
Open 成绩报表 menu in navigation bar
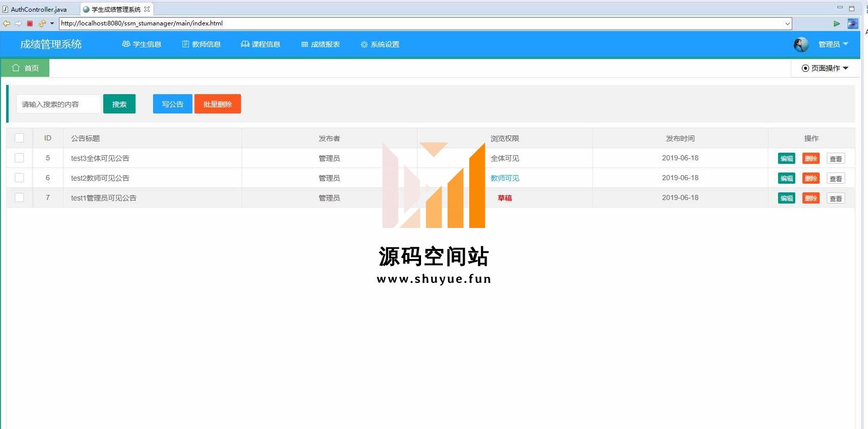320,44
